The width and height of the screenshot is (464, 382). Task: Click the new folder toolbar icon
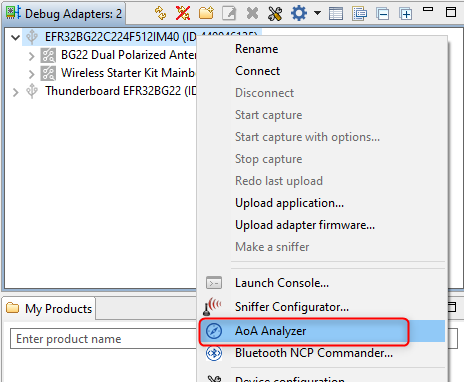click(x=206, y=13)
